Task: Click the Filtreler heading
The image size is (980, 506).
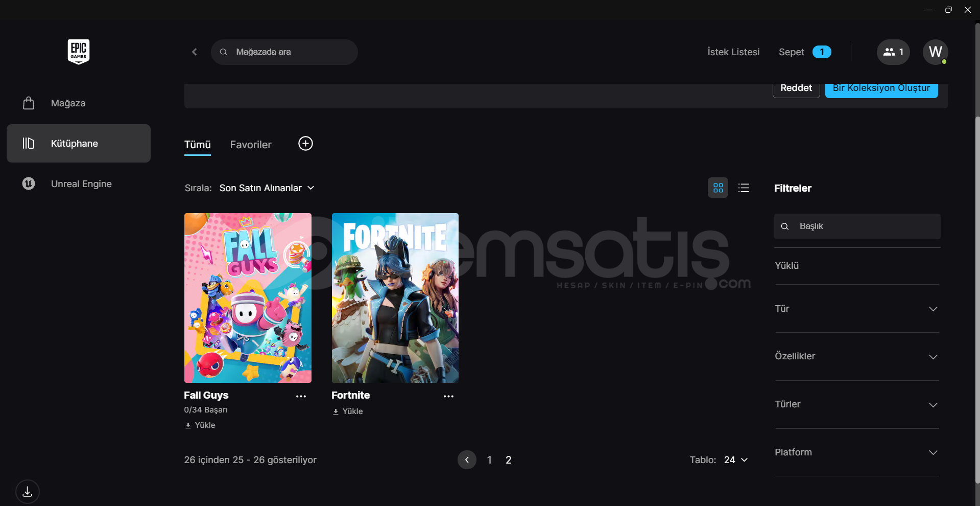Action: (x=793, y=188)
